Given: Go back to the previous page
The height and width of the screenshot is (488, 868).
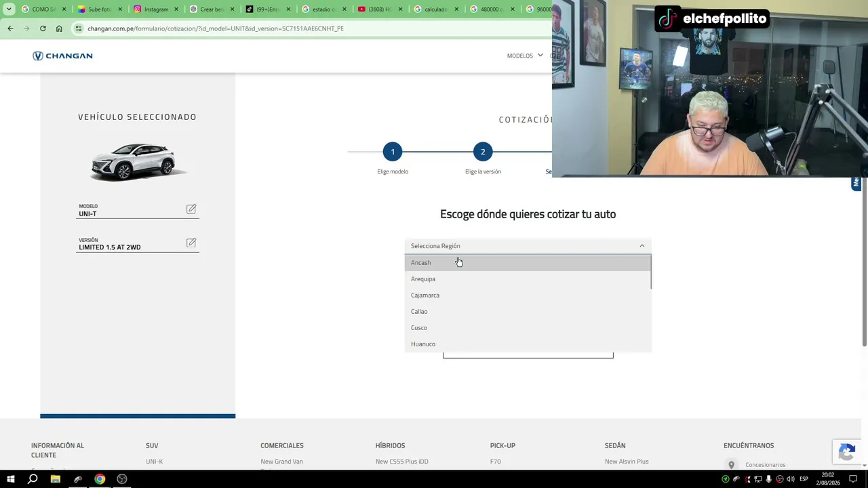Looking at the screenshot, I should coord(10,28).
